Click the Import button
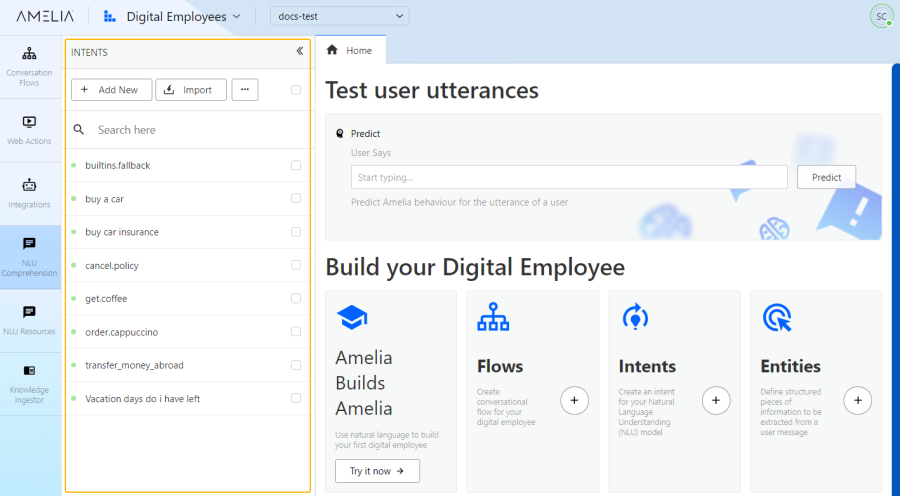The width and height of the screenshot is (900, 496). click(x=191, y=90)
